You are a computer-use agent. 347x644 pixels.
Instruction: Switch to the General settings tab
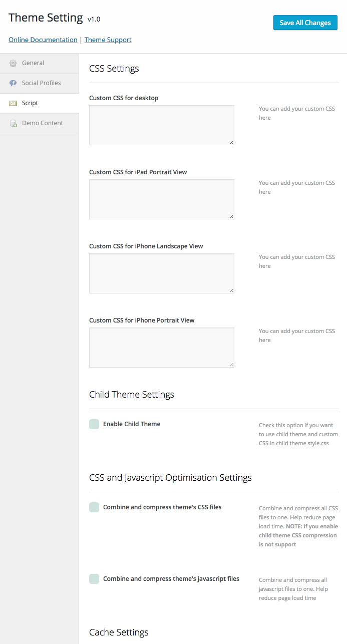[x=33, y=63]
